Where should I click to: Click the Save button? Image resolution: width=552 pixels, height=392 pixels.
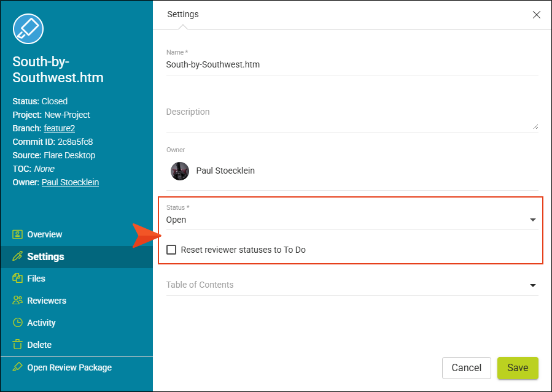(x=518, y=367)
